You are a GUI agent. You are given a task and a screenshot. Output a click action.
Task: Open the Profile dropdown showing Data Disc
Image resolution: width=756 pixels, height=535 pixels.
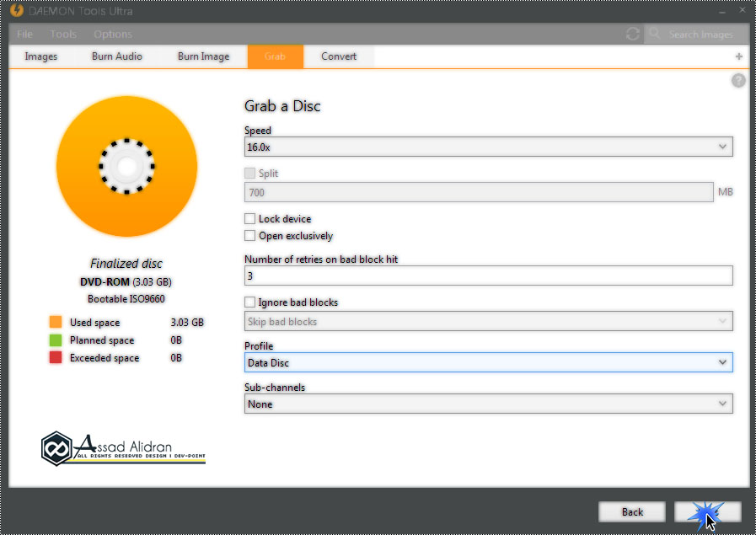(x=489, y=362)
